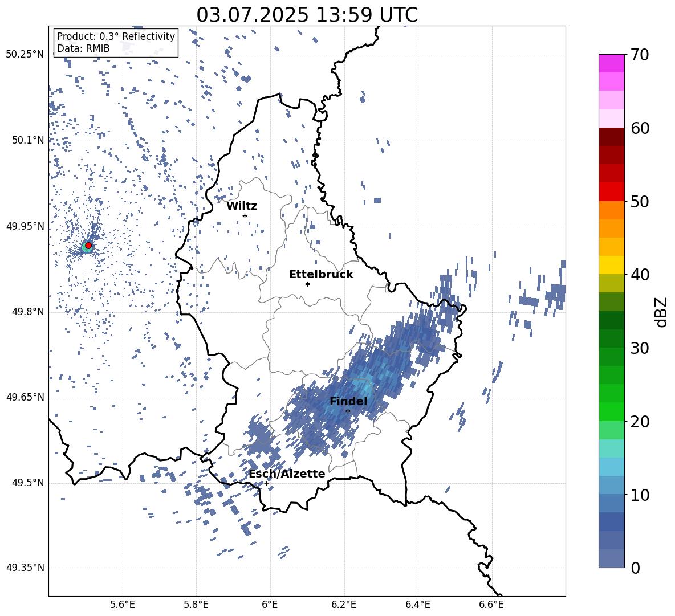Click the colorbar tick label 50
This screenshot has width=675, height=616.
639,202
